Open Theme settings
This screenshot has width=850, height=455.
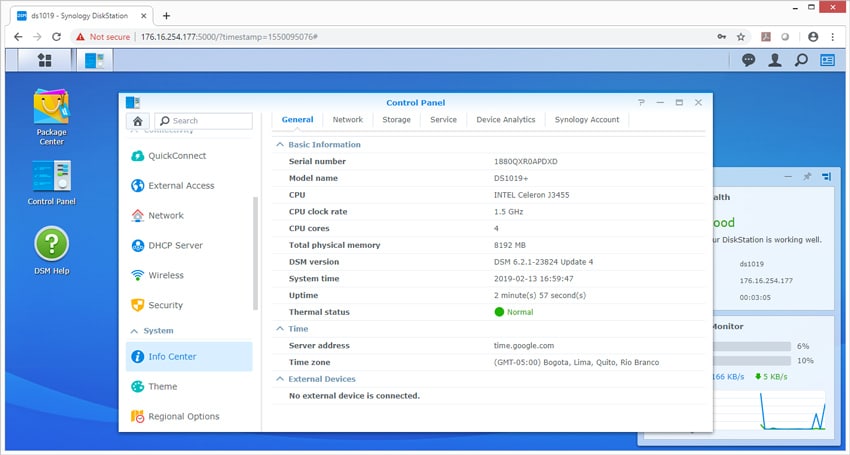(189, 386)
